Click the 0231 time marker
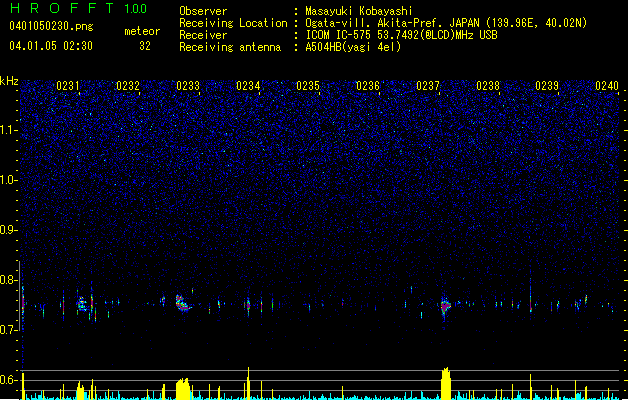This screenshot has height=400, width=629. point(68,85)
